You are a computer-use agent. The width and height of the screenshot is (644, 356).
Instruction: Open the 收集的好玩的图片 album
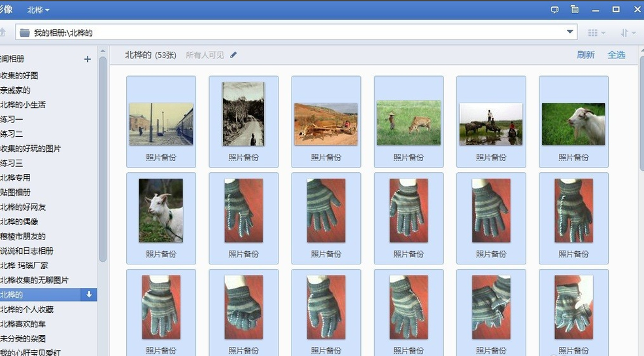31,149
